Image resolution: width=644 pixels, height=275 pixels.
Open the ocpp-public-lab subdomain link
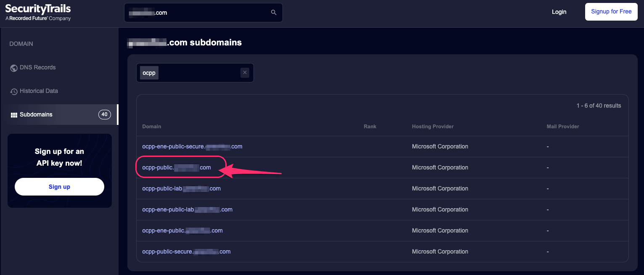click(x=182, y=188)
